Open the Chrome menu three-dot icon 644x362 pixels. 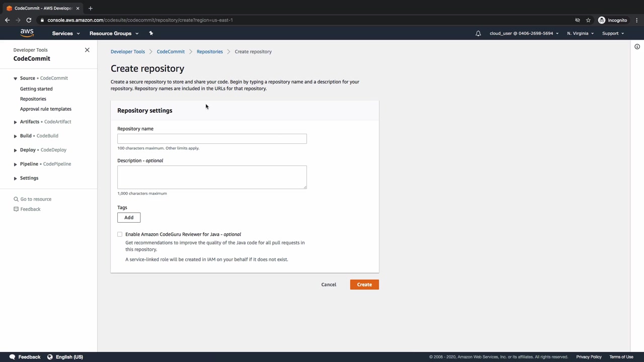[x=637, y=20]
